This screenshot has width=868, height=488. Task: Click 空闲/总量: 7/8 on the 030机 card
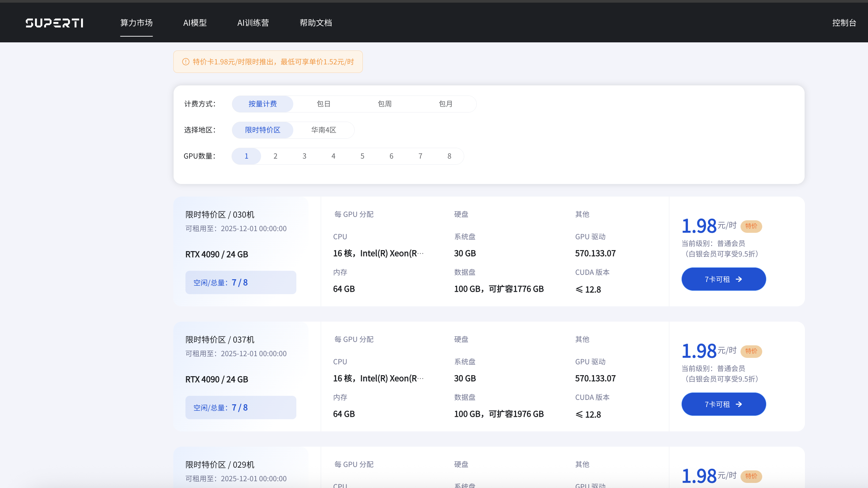(241, 282)
